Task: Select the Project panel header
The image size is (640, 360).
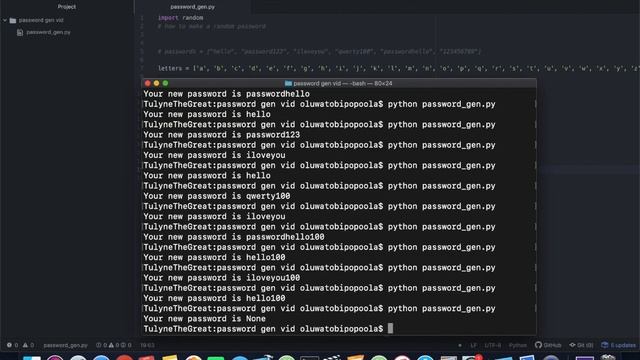Action: 67,7
